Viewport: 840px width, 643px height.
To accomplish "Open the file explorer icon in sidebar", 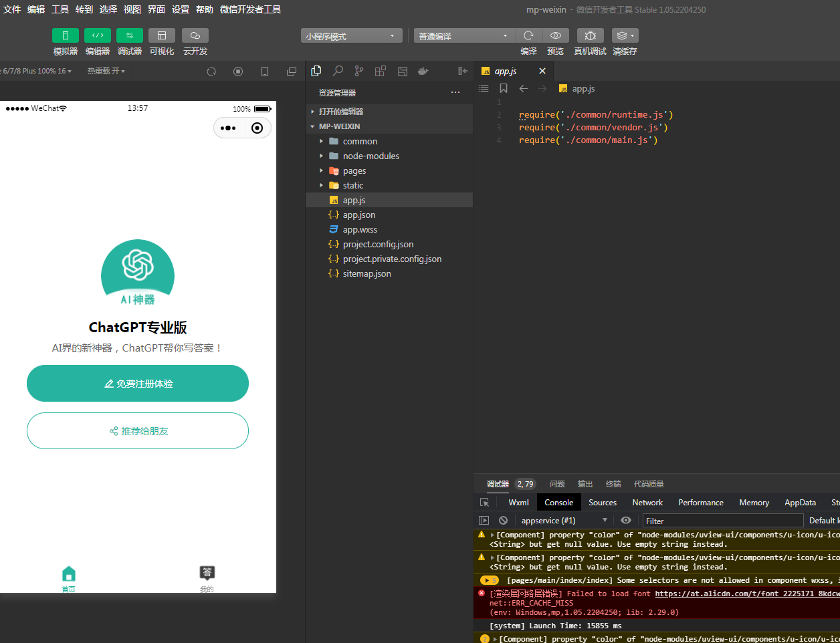I will pyautogui.click(x=316, y=71).
